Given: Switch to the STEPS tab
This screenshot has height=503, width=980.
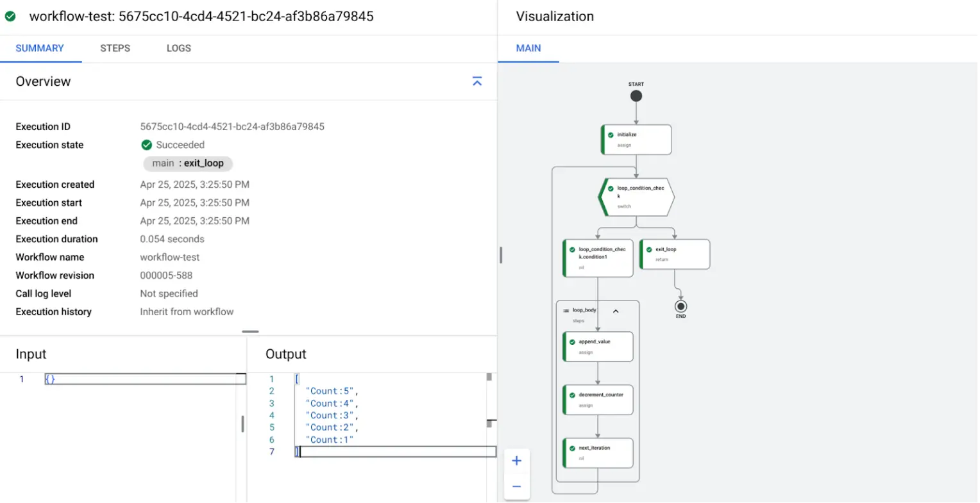Looking at the screenshot, I should (115, 48).
